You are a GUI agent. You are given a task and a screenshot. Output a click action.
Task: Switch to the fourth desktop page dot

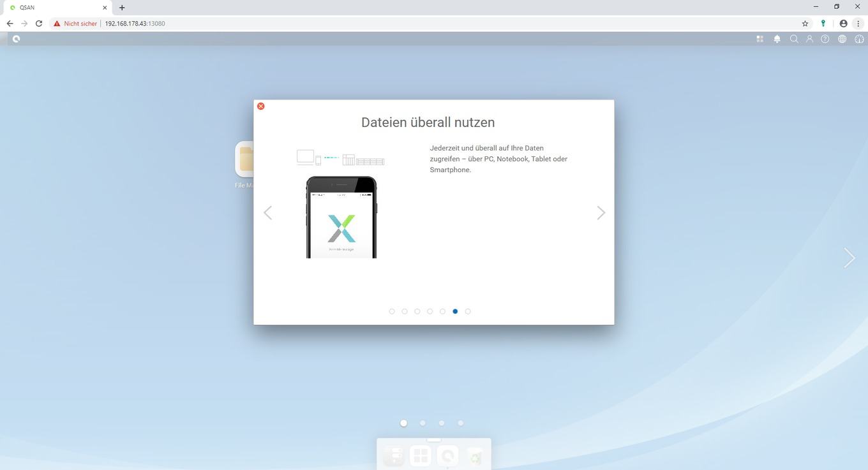click(x=461, y=423)
